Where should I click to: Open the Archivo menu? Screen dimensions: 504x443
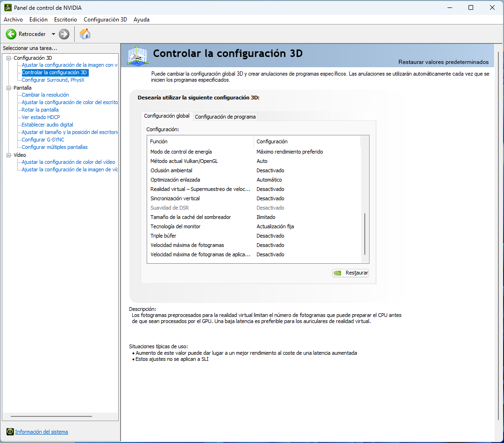(13, 20)
